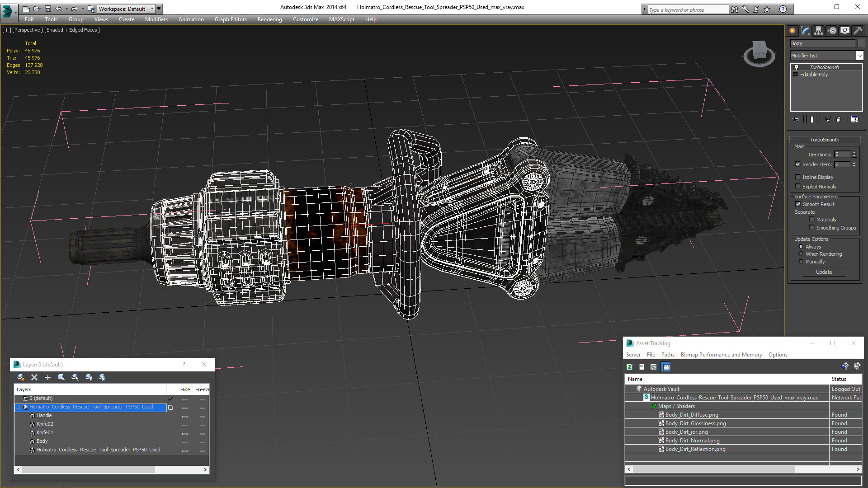
Task: Open the Customize menu
Action: [305, 19]
